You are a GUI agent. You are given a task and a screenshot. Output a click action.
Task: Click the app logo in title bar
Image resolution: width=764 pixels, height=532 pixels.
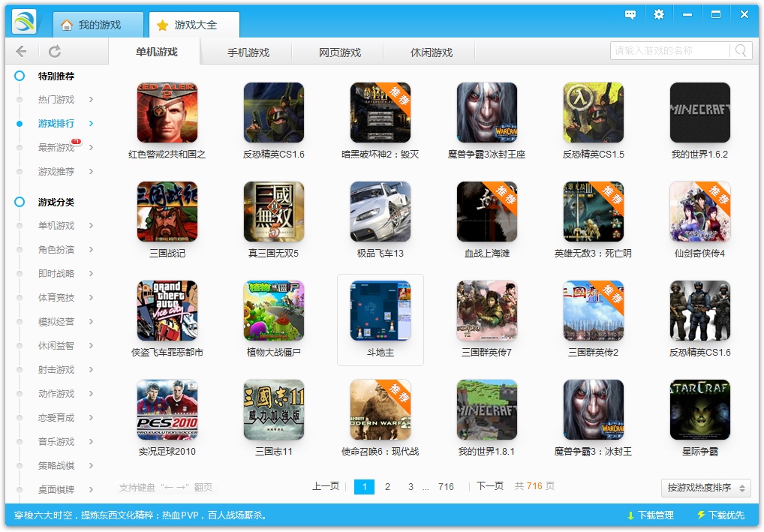24,22
